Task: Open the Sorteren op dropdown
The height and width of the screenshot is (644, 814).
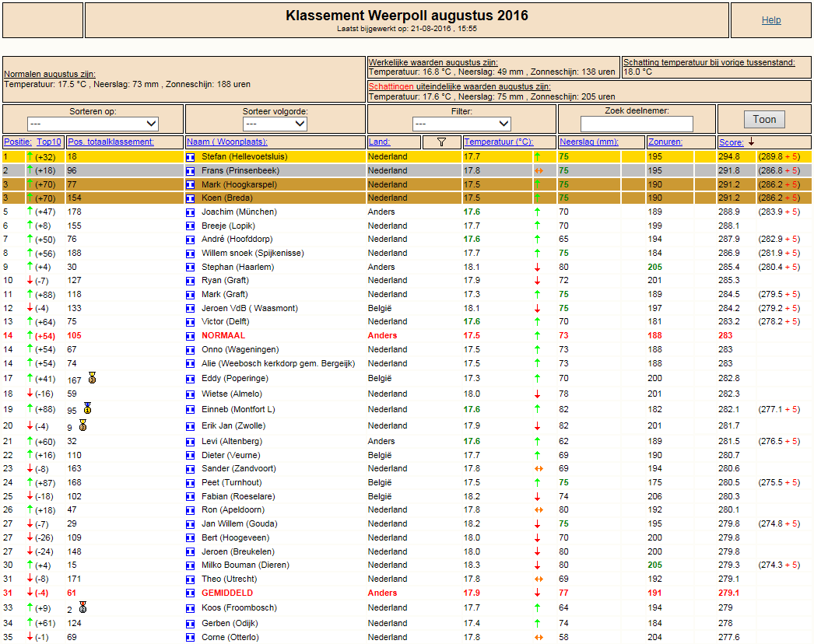Action: point(93,124)
